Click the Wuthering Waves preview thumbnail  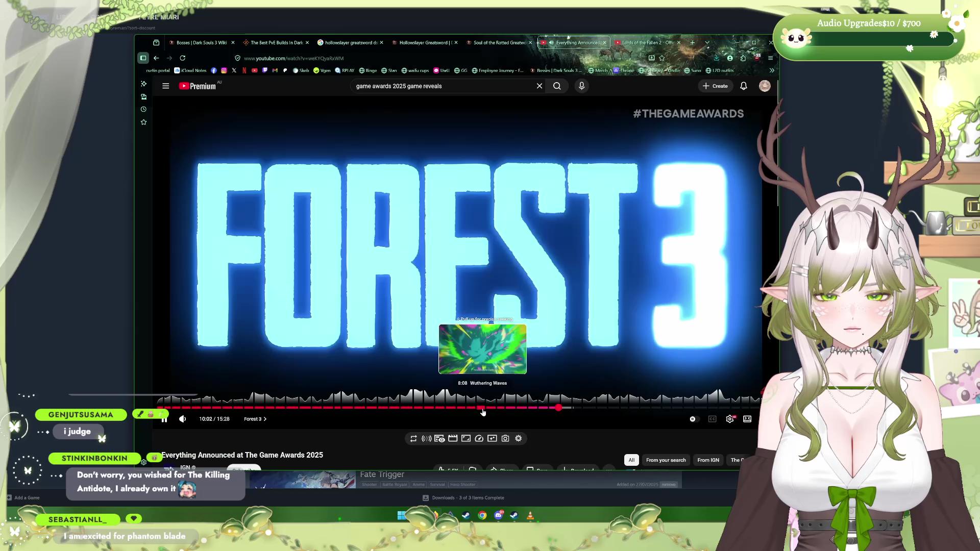coord(482,349)
